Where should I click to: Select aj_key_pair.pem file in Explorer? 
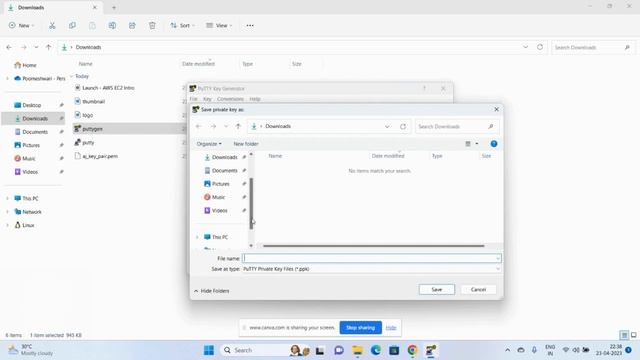100,156
